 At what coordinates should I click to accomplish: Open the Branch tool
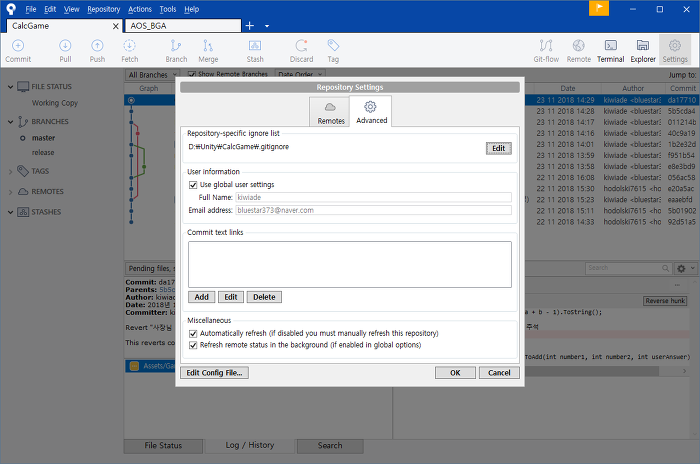(x=176, y=51)
